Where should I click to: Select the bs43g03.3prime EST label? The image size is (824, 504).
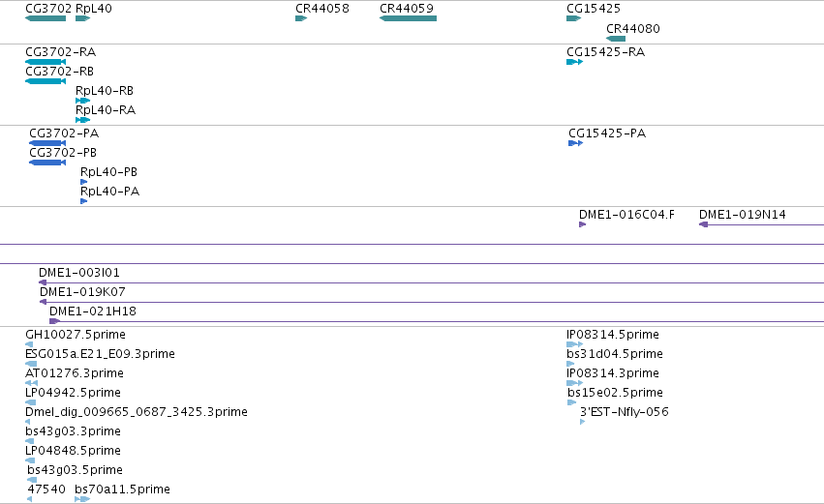73,431
